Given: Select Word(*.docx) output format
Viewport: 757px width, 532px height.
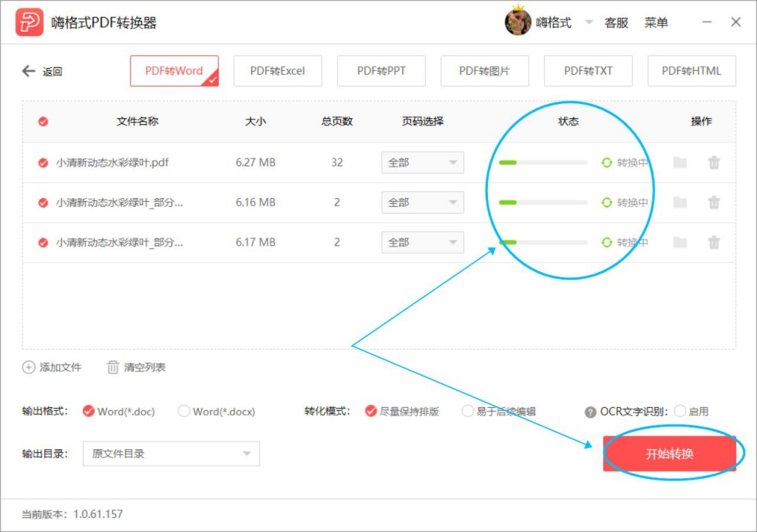Looking at the screenshot, I should coord(183,411).
